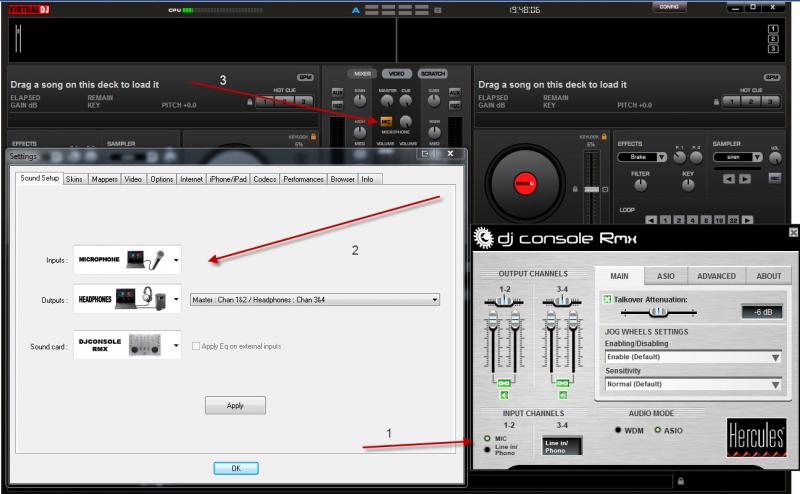Click the right REC button under AUX
This screenshot has width=800, height=494.
pos(455,105)
